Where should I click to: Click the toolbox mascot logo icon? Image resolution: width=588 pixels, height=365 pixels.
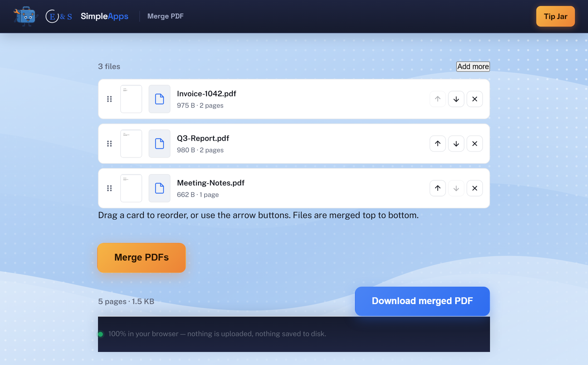pos(25,16)
